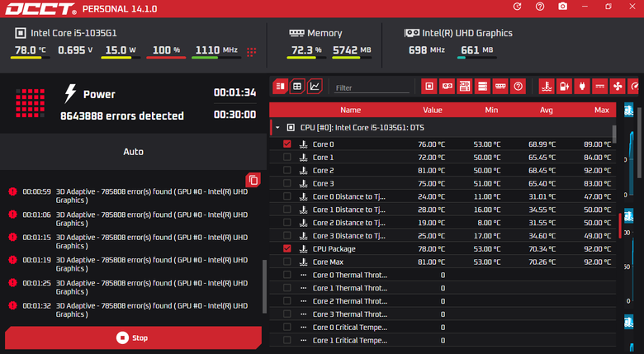Click the reset/restore icon in title bar

517,7
